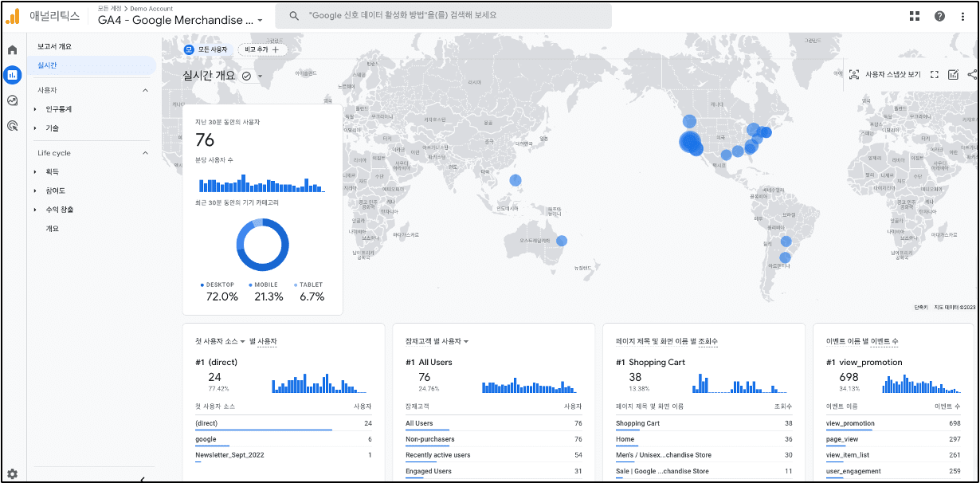The height and width of the screenshot is (483, 980).
Task: Click DESKTOP legend entry
Action: 217,285
